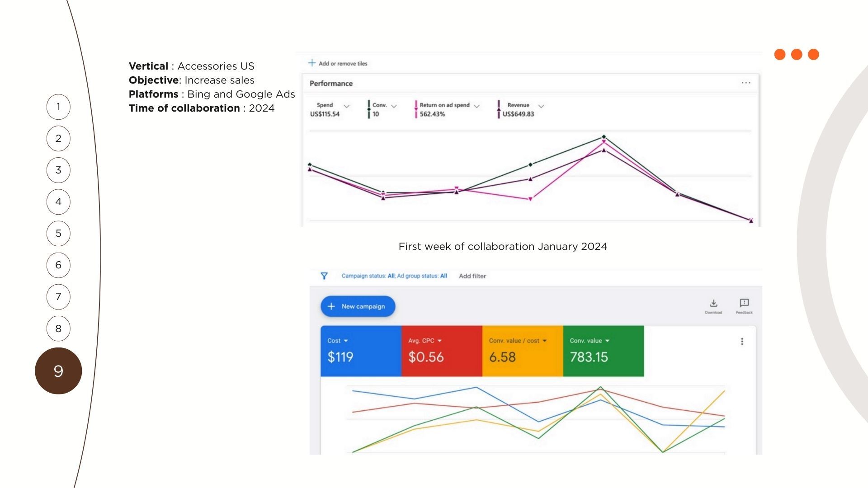Click the caption First week of collaboration January 2024
The image size is (868, 488).
point(503,246)
